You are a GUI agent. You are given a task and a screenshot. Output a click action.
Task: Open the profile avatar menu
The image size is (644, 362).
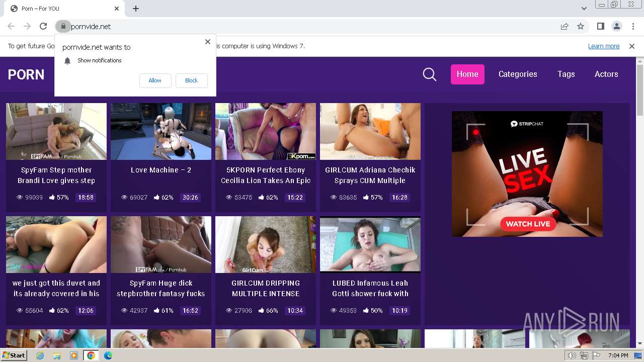pos(617,26)
